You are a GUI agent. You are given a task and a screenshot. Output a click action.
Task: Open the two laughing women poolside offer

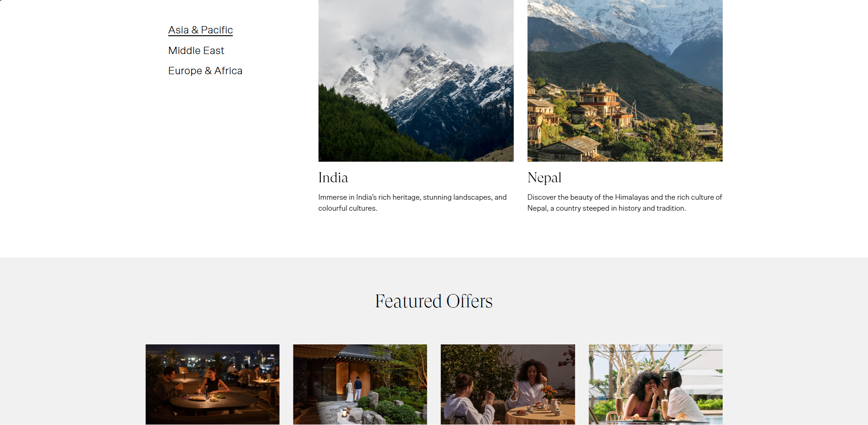656,384
